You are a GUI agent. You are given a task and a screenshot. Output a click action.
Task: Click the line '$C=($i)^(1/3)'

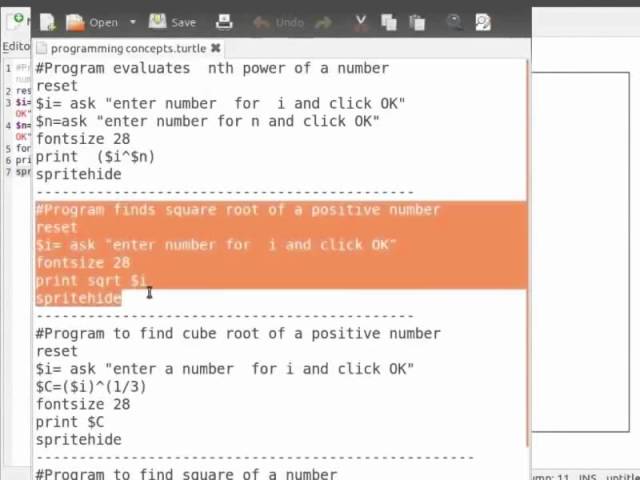[91, 387]
